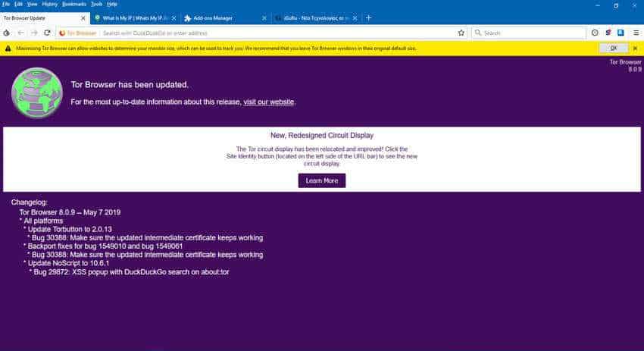Image resolution: width=644 pixels, height=351 pixels.
Task: Dismiss the yellow warning bar with X
Action: [635, 48]
